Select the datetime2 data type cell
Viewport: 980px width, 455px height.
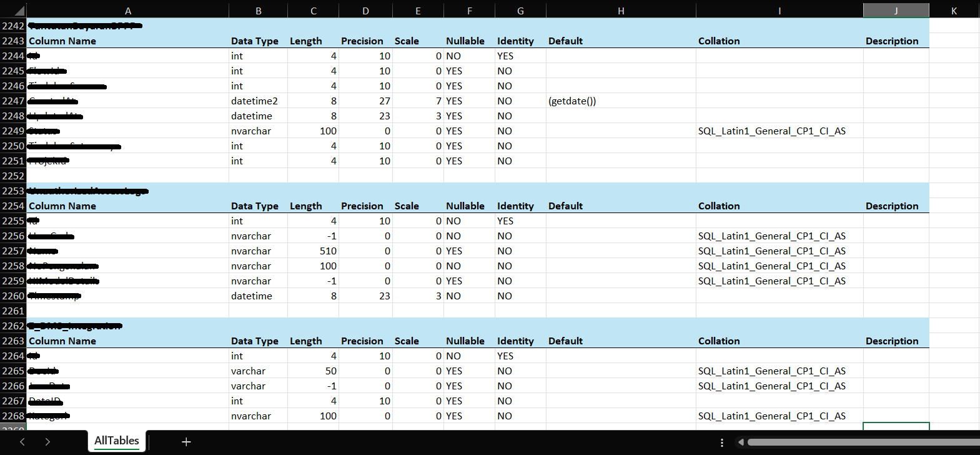point(258,101)
